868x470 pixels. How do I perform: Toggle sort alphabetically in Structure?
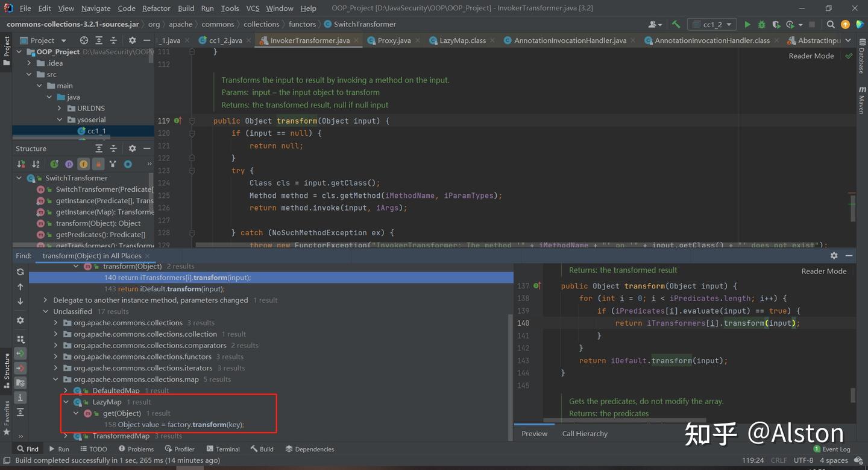pos(36,164)
